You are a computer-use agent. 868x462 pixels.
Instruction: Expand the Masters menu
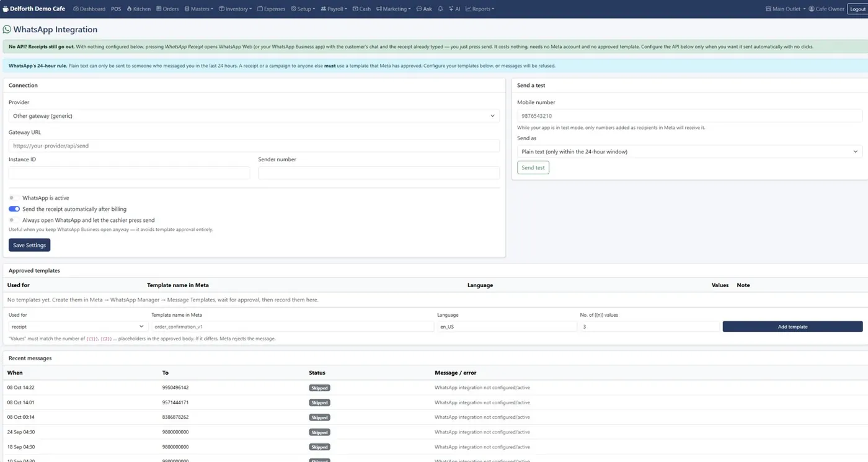tap(199, 9)
